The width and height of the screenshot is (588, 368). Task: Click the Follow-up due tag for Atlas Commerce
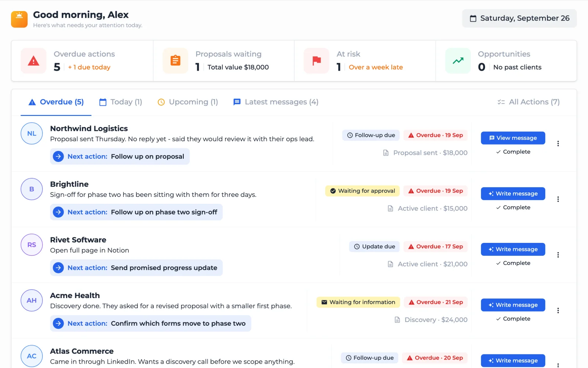coord(370,358)
